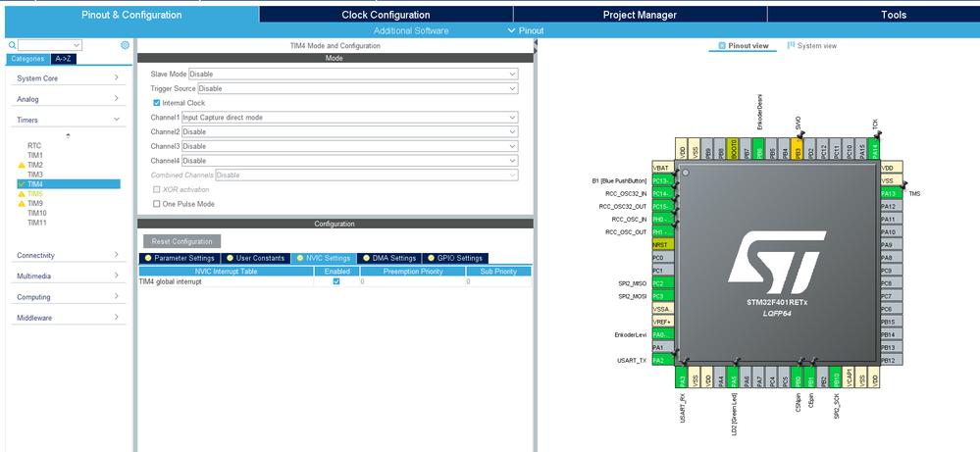The image size is (980, 452).
Task: Click the peripheral search combo box field
Action: [50, 45]
